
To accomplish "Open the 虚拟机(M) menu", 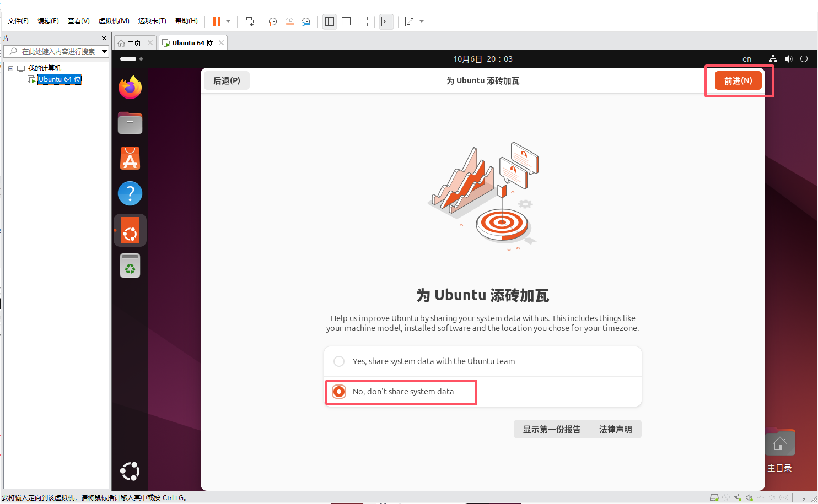I will (x=114, y=21).
